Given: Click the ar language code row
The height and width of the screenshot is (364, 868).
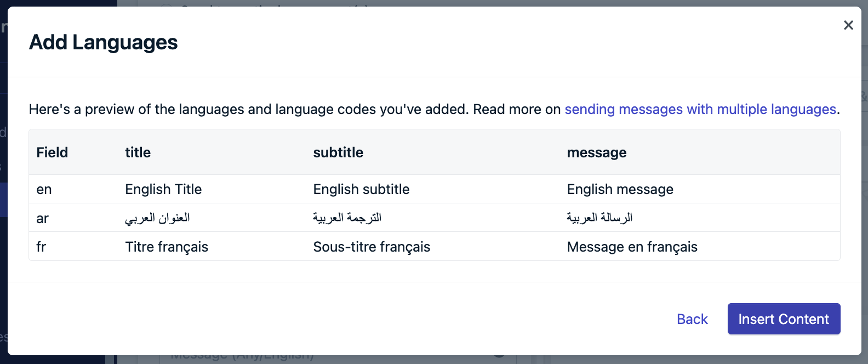Looking at the screenshot, I should (x=434, y=218).
